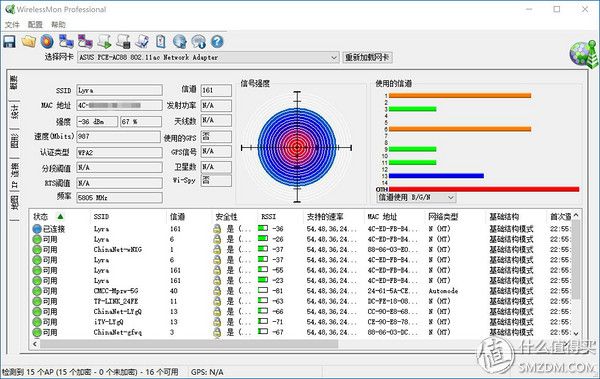Click the orange bullseye target toolbar icon
This screenshot has height=379, width=600.
coord(47,41)
